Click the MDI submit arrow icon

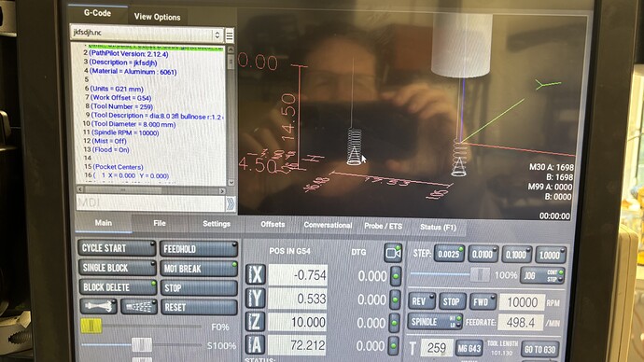[x=231, y=203]
